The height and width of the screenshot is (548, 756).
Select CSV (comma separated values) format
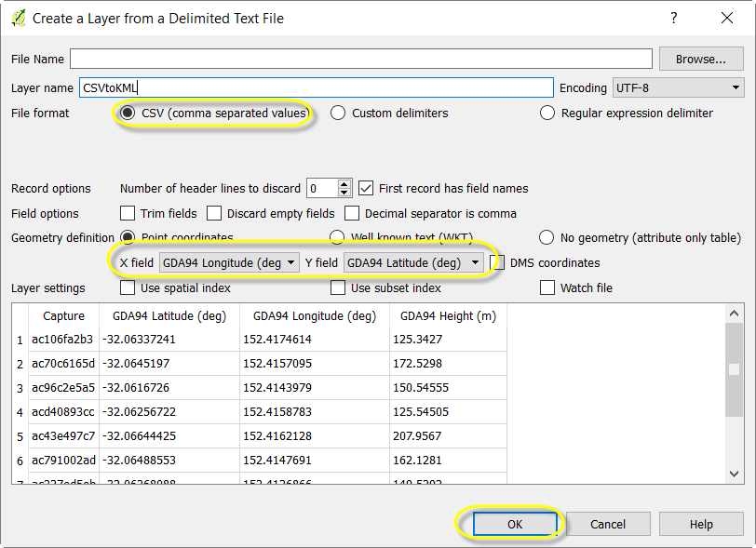pos(128,113)
